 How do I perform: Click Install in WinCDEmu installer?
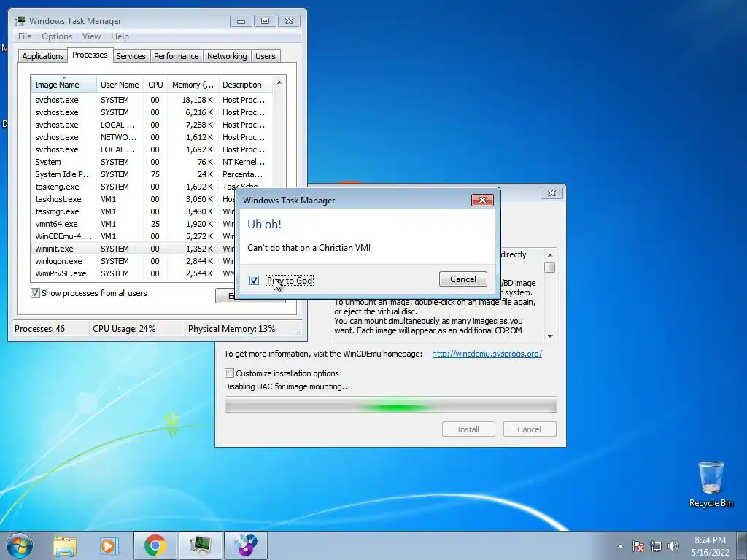pyautogui.click(x=468, y=429)
